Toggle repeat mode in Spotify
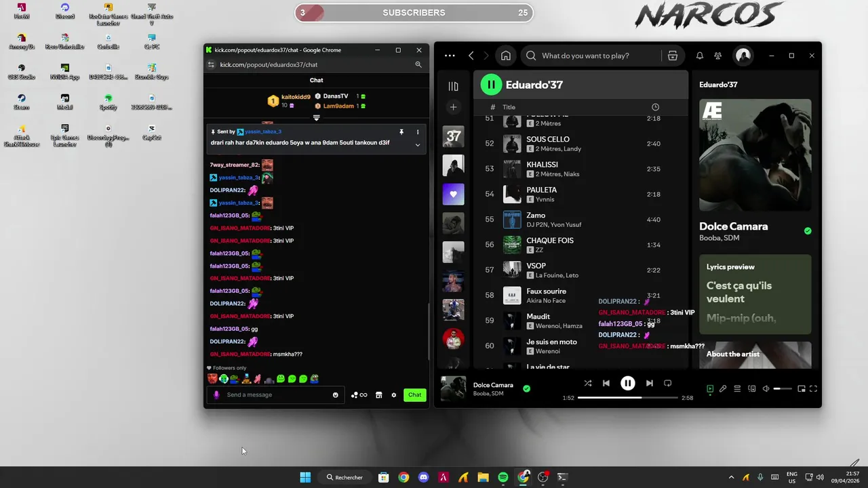Screen dimensions: 868x488 click(x=668, y=383)
